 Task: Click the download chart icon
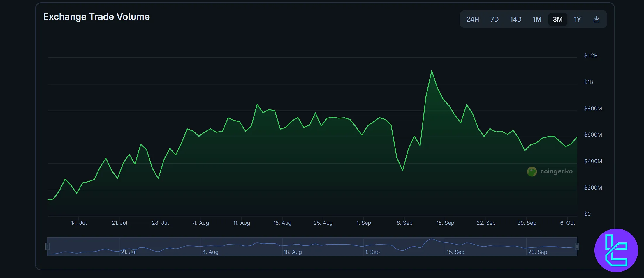pyautogui.click(x=597, y=19)
